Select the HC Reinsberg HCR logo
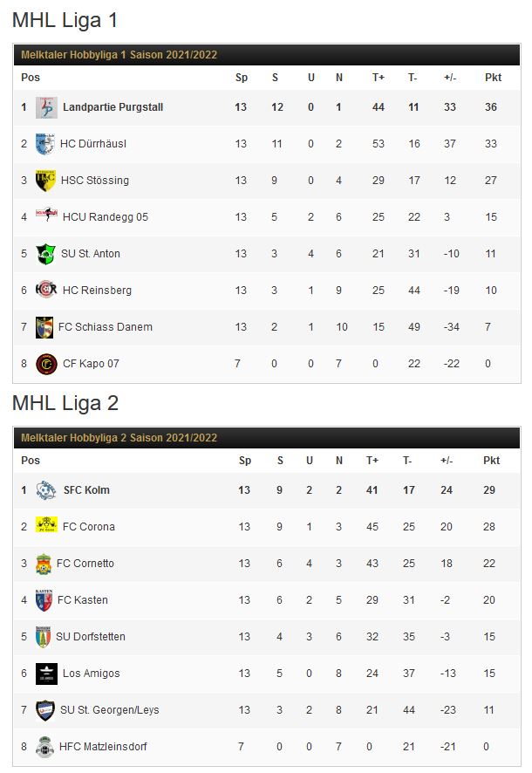Image resolution: width=532 pixels, height=773 pixels. tap(46, 291)
